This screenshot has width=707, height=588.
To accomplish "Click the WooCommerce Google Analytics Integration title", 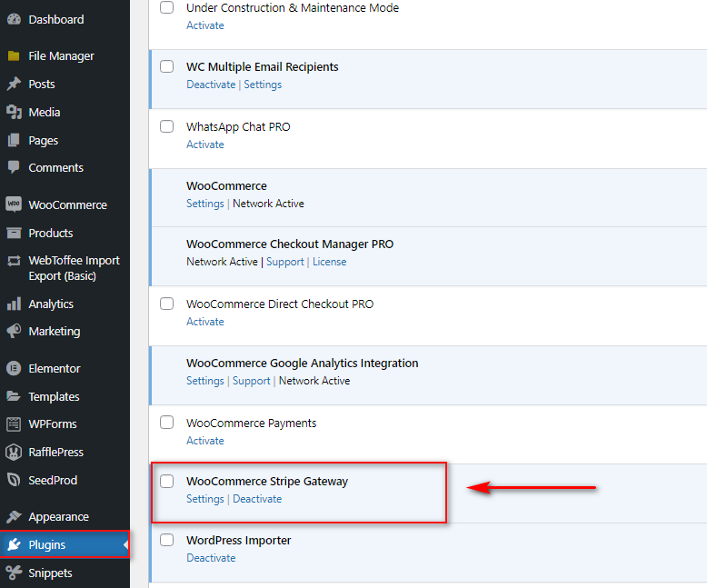I will (302, 363).
